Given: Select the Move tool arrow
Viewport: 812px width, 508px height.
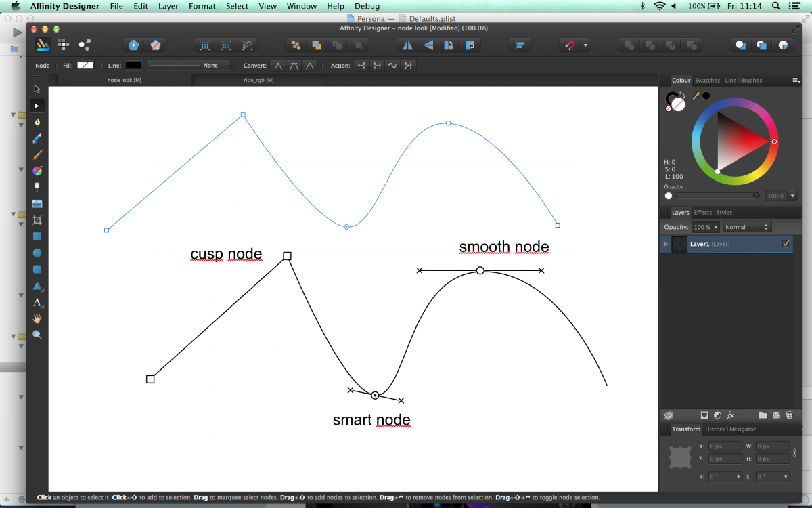Looking at the screenshot, I should pos(37,89).
